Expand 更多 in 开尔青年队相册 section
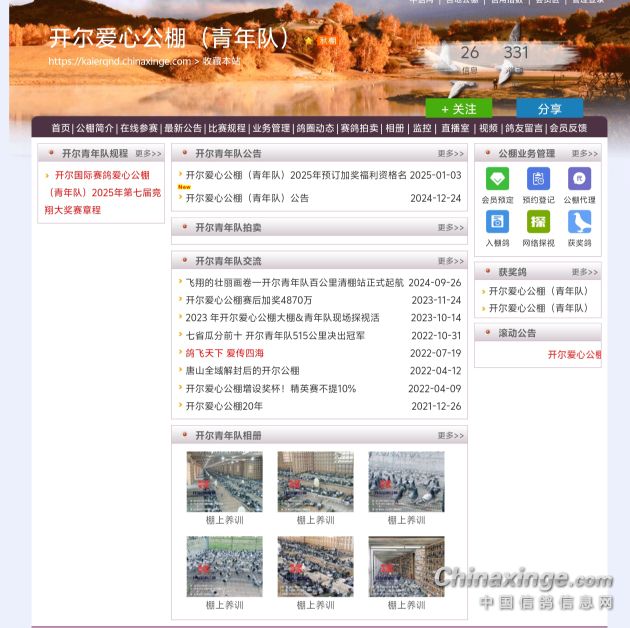 click(450, 436)
